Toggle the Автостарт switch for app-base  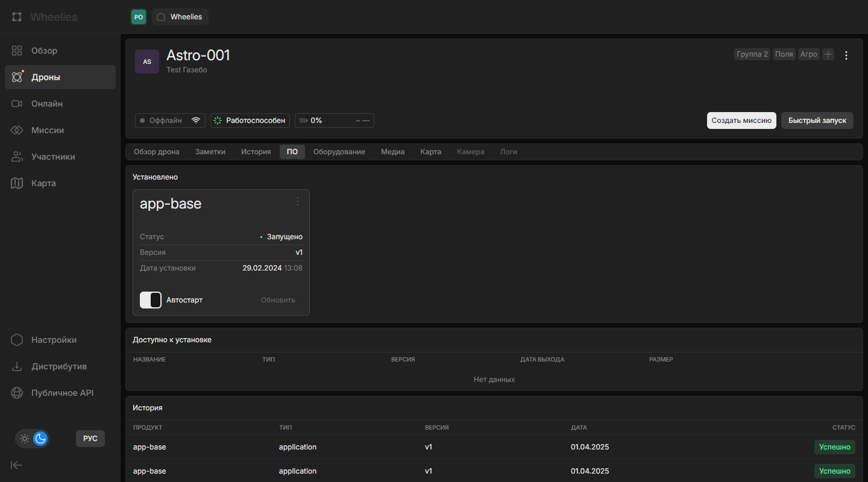point(151,300)
